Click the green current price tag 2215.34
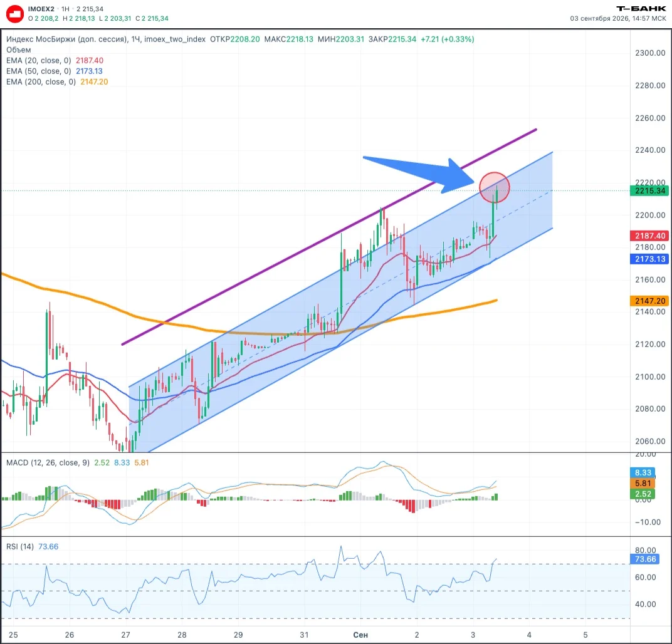The image size is (672, 644). pos(649,190)
